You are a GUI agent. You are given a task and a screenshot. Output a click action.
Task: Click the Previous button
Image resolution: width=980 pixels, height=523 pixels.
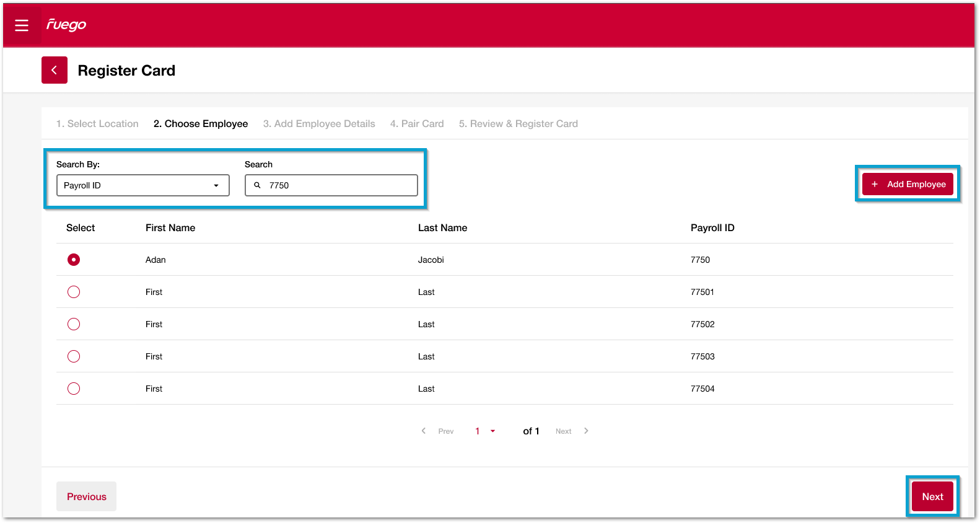86,496
